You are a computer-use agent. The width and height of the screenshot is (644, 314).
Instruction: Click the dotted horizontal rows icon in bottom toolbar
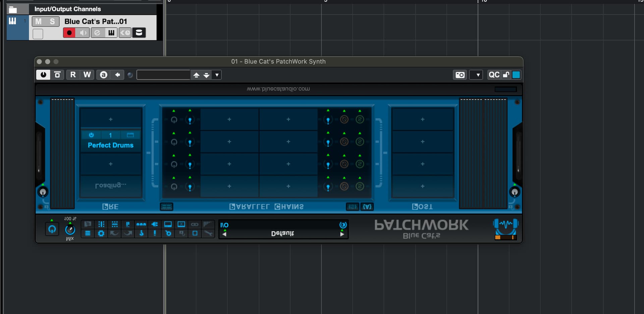coord(114,224)
